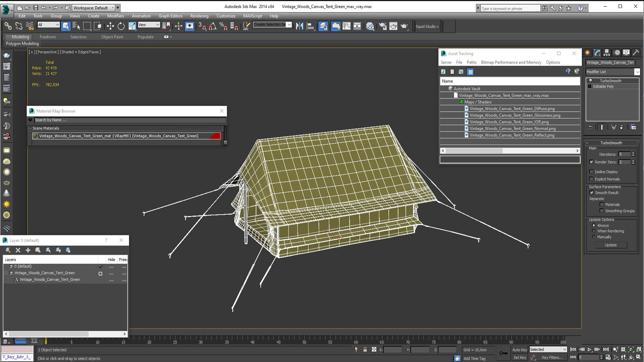Toggle Percent Snap icon
644x362 pixels.
click(223, 26)
